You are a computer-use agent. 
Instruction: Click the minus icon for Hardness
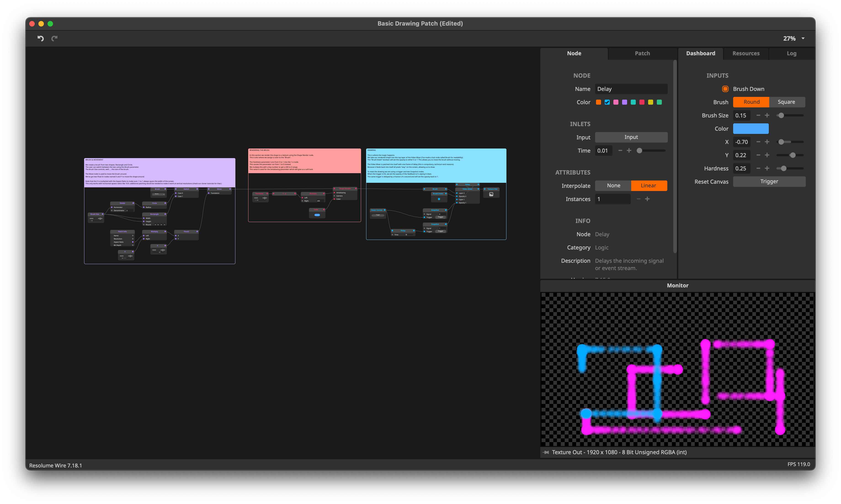(758, 168)
